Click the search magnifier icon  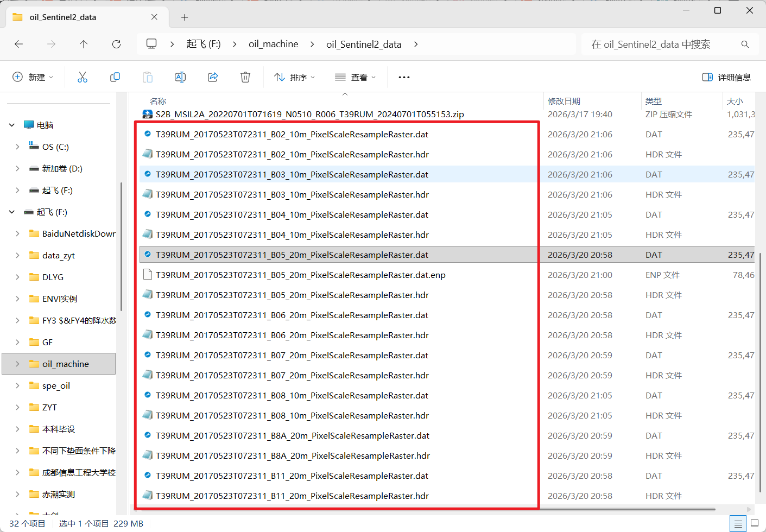(745, 44)
